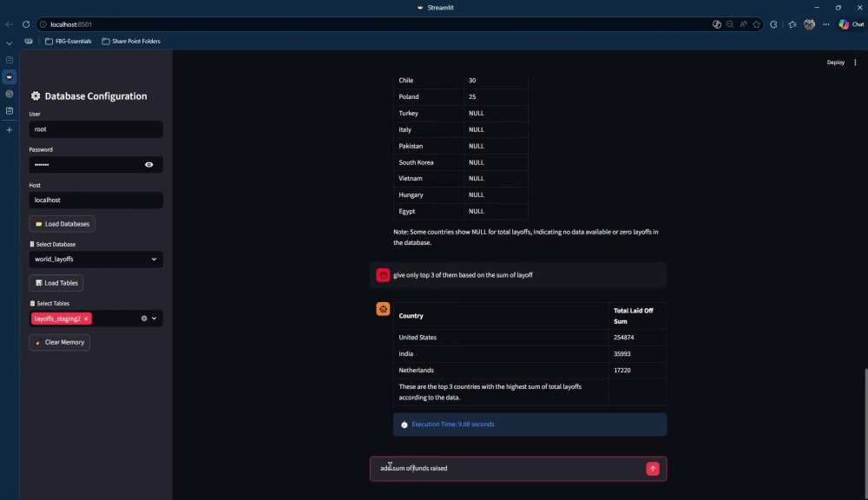Open Read Aloud from the address bar

[744, 24]
